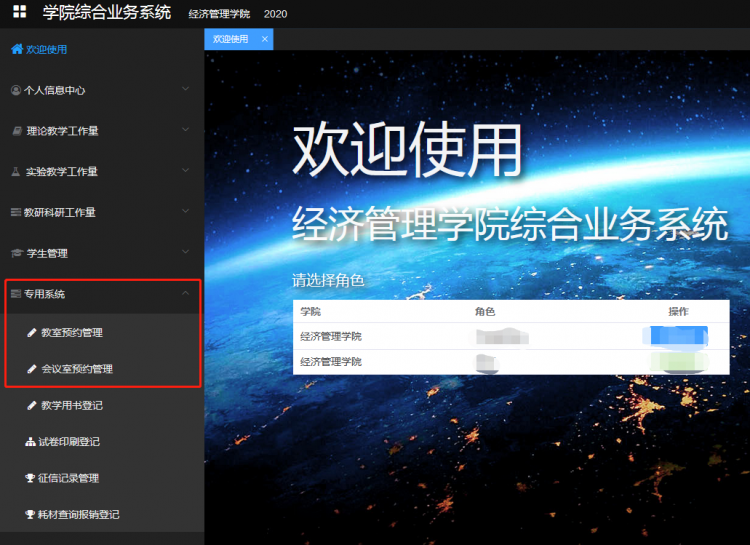The height and width of the screenshot is (545, 750).
Task: Click the grid menu icon beside the system title
Action: pos(19,12)
